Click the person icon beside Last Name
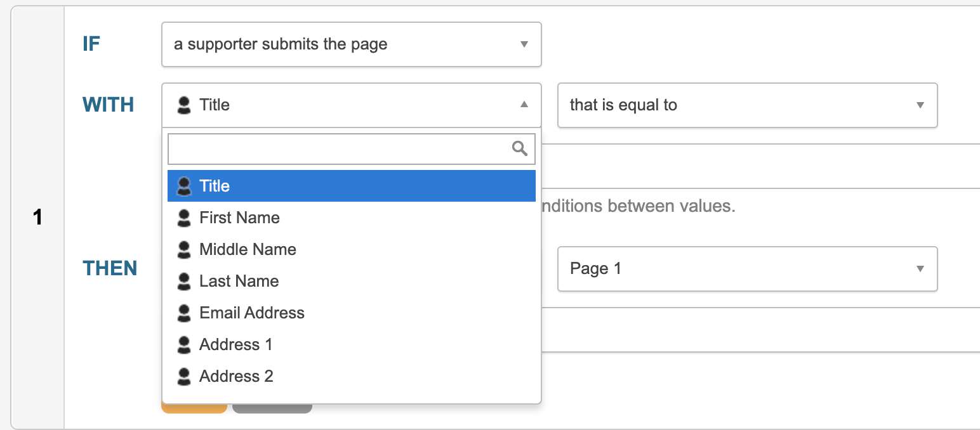 tap(184, 281)
